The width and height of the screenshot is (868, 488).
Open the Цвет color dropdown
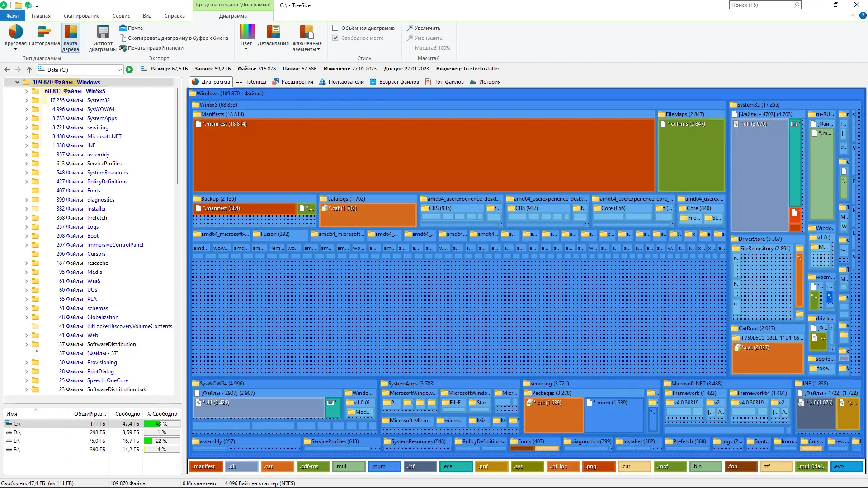point(246,37)
